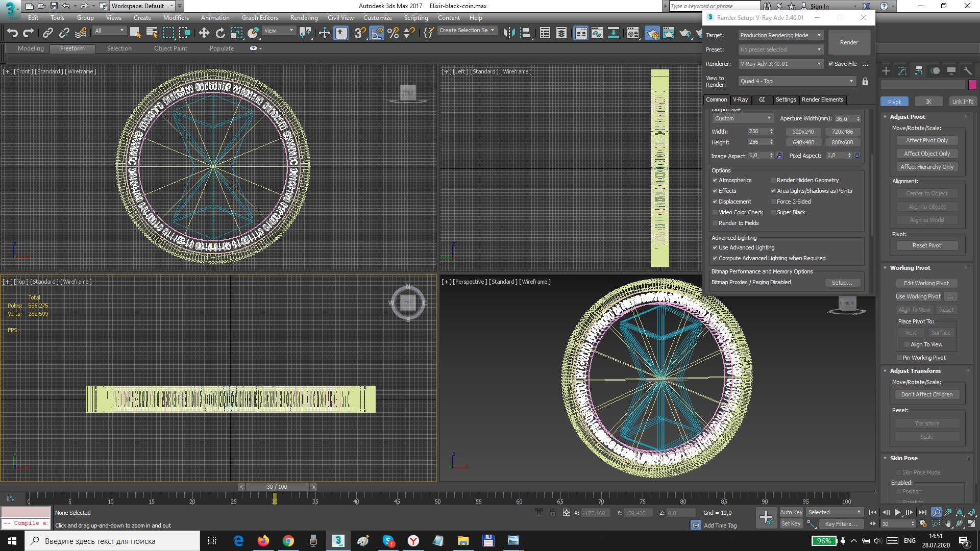Screen dimensions: 980x551
Task: Open the Modifiers menu
Action: click(176, 18)
